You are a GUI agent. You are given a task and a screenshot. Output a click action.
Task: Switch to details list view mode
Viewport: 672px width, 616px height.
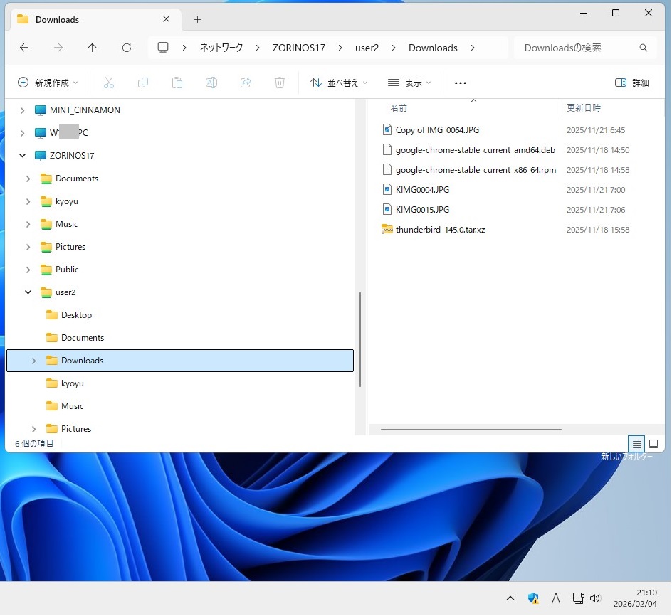pos(636,443)
